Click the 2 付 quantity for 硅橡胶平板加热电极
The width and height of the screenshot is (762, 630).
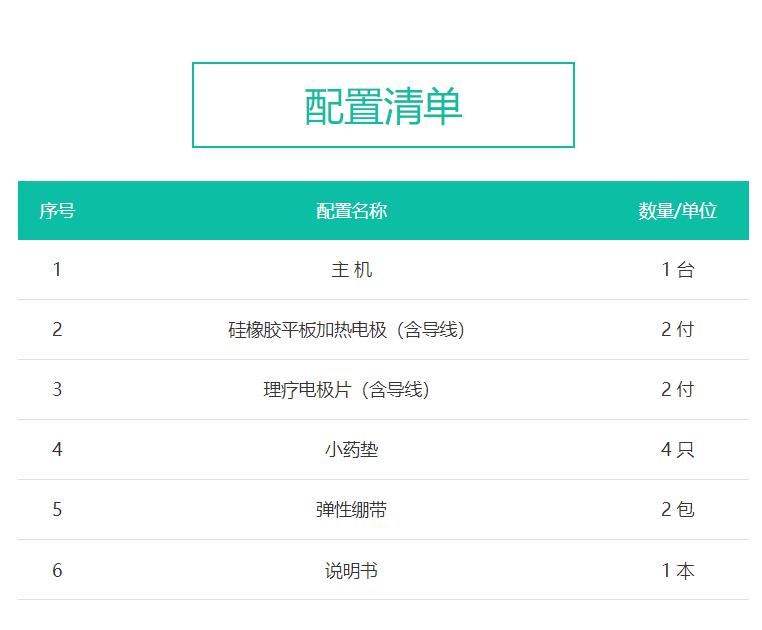pyautogui.click(x=677, y=330)
